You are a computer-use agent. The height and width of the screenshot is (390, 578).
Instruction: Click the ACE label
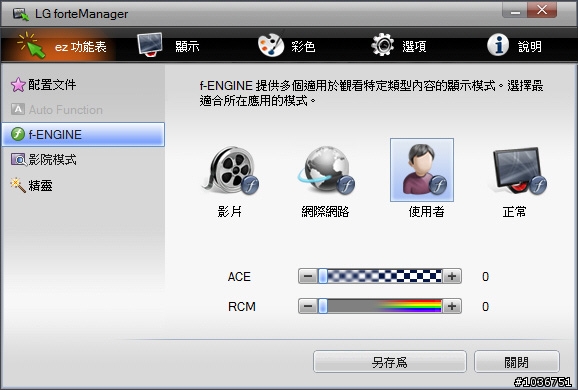click(239, 276)
